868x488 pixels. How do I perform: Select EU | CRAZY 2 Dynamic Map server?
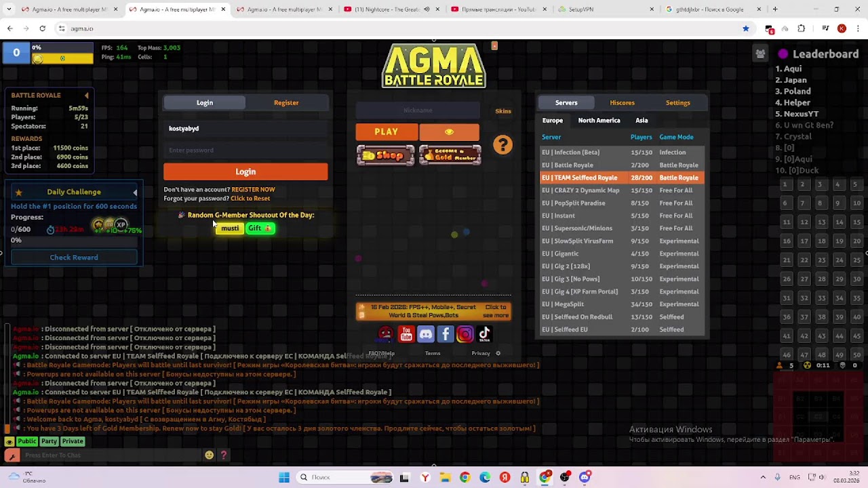[x=622, y=190]
